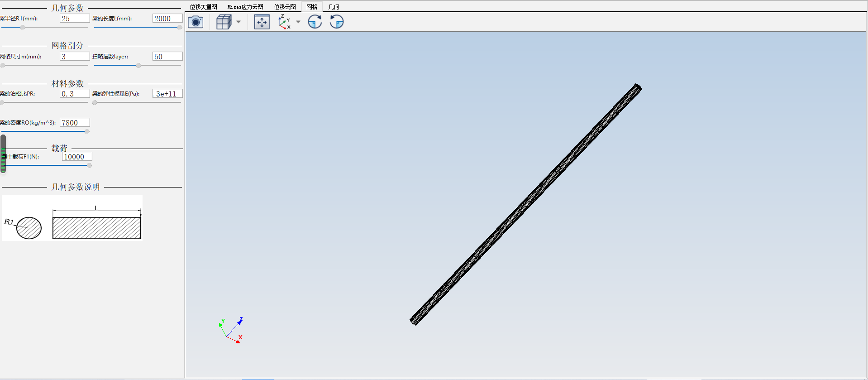The height and width of the screenshot is (380, 868).
Task: Click the density RO input field
Action: click(75, 123)
